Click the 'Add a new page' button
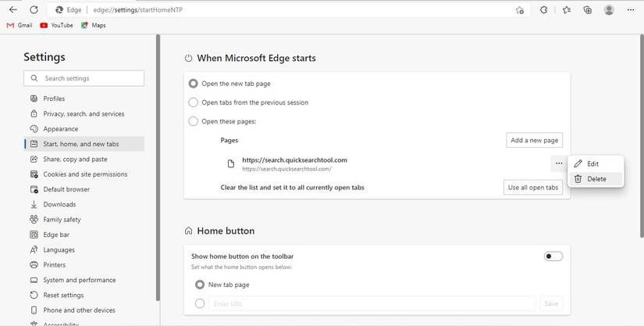 point(534,140)
